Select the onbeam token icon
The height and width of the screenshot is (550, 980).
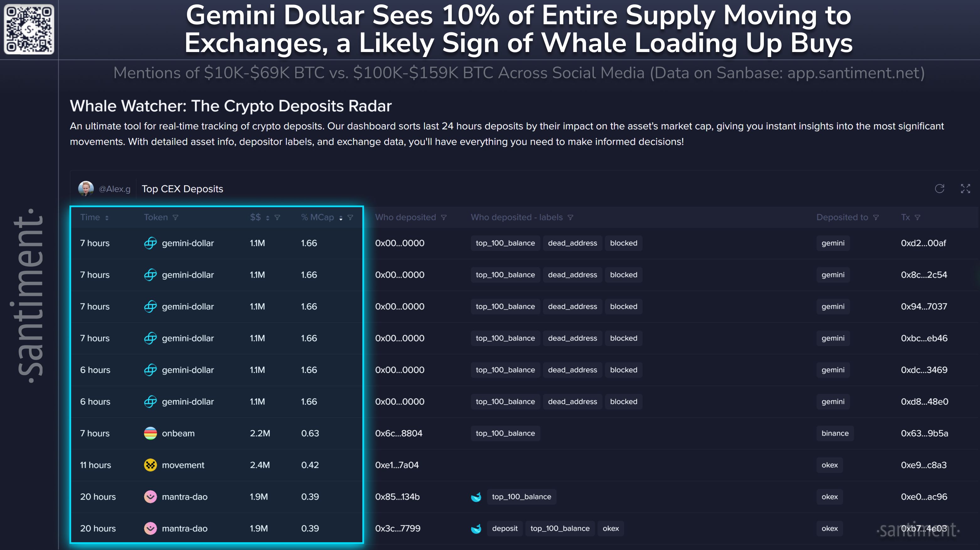[151, 433]
